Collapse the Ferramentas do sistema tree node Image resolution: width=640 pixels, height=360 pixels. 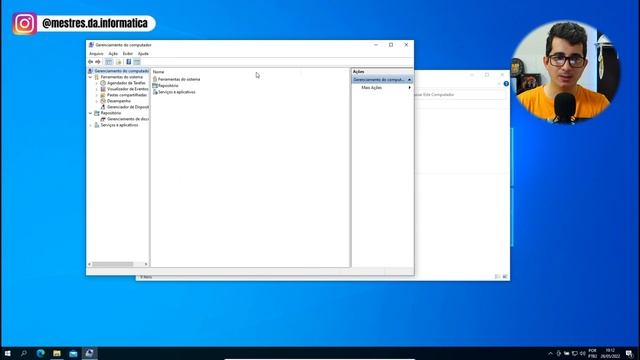91,77
